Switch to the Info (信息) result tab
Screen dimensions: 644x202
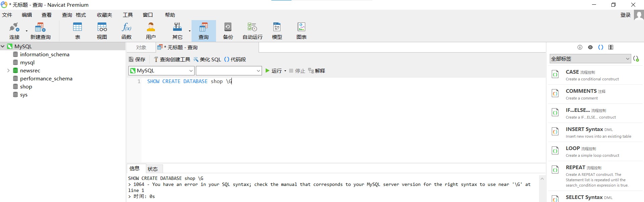[135, 169]
